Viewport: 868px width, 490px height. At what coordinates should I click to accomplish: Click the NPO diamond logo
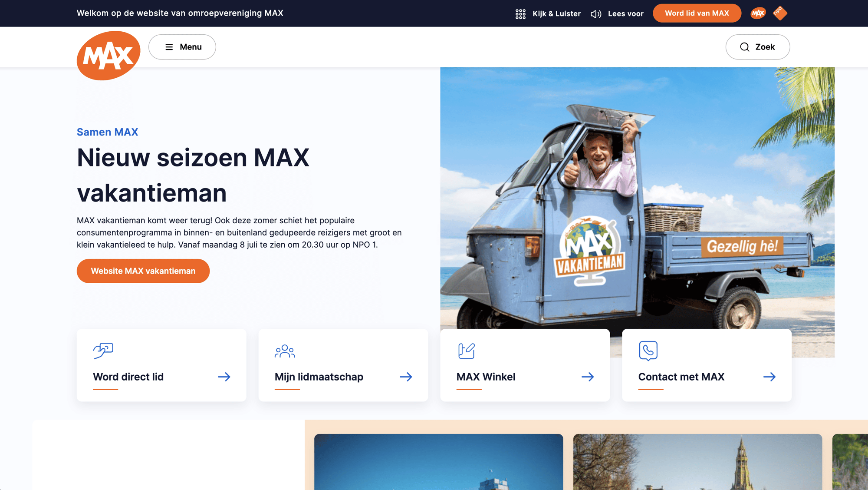780,13
